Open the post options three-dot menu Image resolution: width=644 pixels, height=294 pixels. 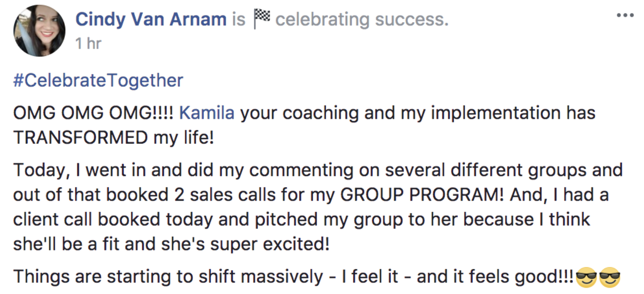pyautogui.click(x=625, y=15)
